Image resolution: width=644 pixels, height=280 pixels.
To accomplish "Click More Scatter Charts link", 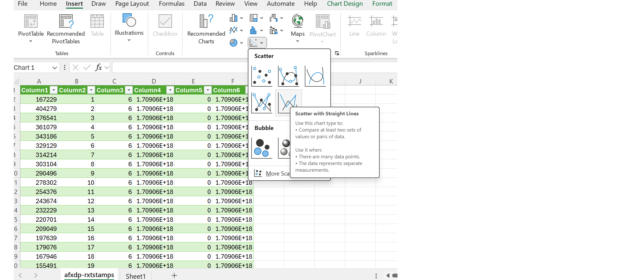I will tap(277, 174).
